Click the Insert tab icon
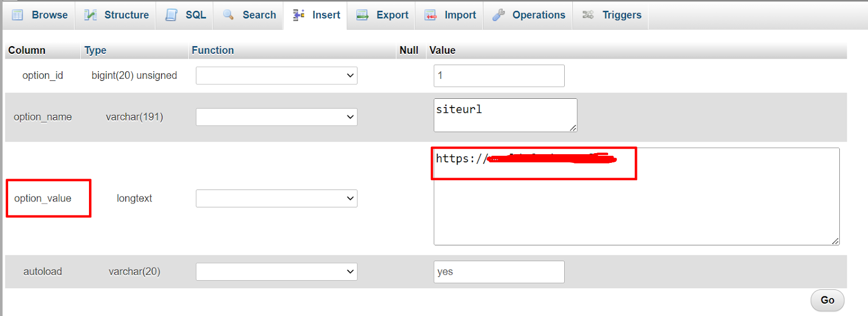This screenshot has height=316, width=868. click(x=298, y=15)
